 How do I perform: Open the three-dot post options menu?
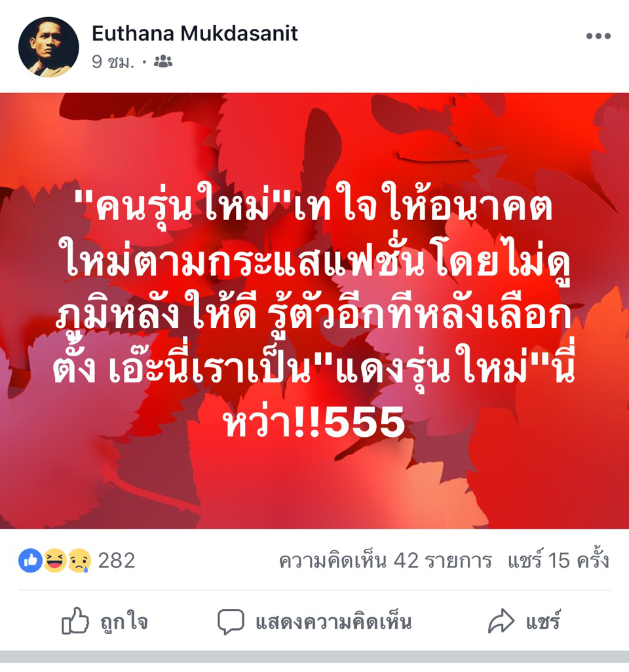(598, 36)
